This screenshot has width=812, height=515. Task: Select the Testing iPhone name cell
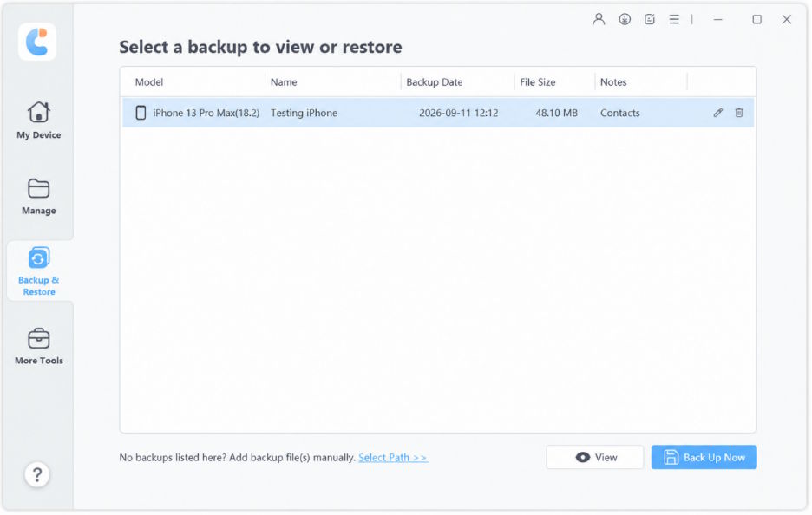tap(304, 113)
